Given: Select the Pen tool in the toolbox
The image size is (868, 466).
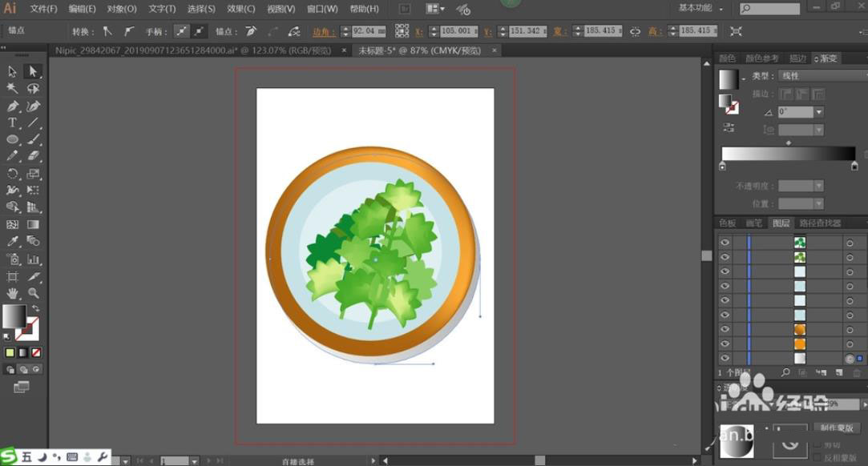Looking at the screenshot, I should [x=12, y=106].
